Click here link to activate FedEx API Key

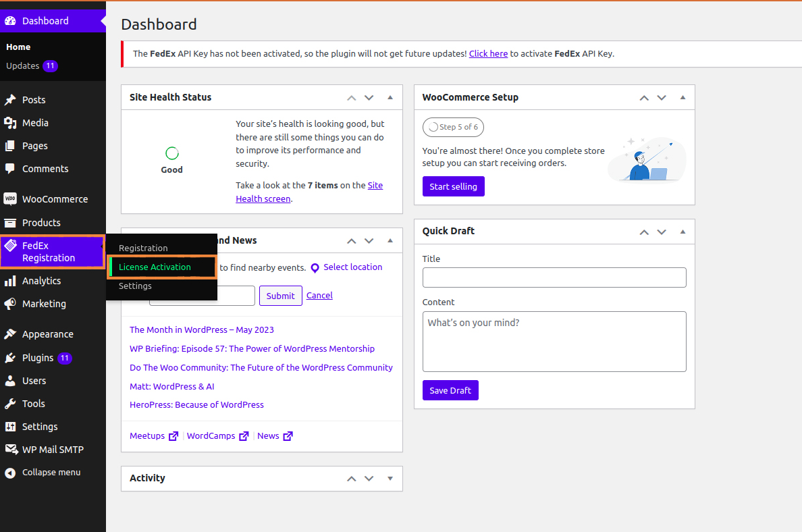click(x=488, y=54)
